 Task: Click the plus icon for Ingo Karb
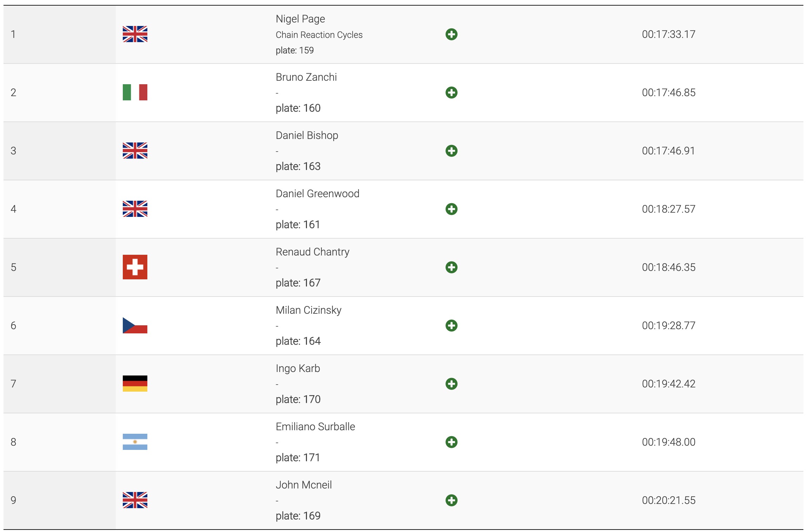[x=451, y=384]
